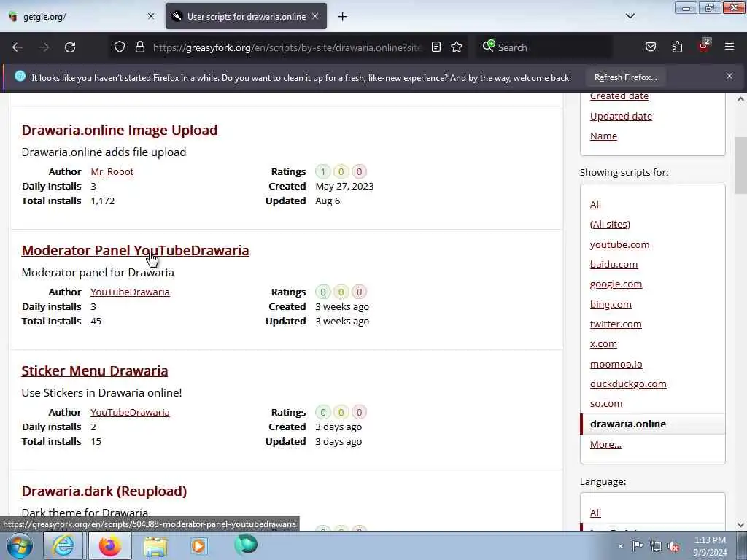This screenshot has width=747, height=560.
Task: Open the extensions puzzle icon
Action: (677, 47)
